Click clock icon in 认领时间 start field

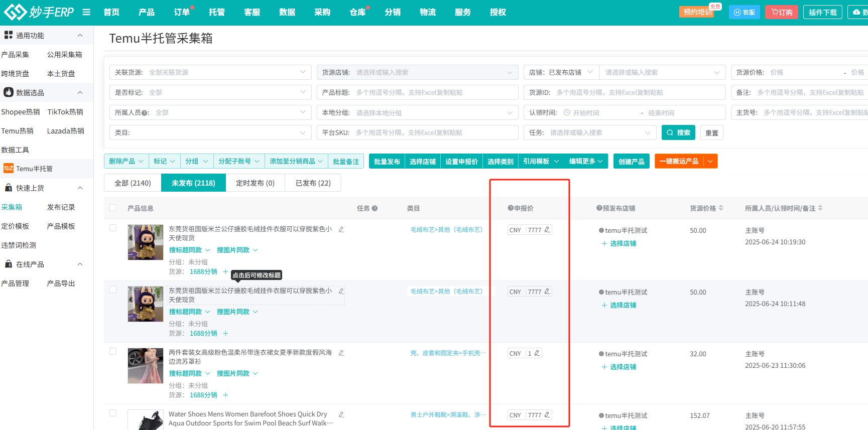[567, 112]
